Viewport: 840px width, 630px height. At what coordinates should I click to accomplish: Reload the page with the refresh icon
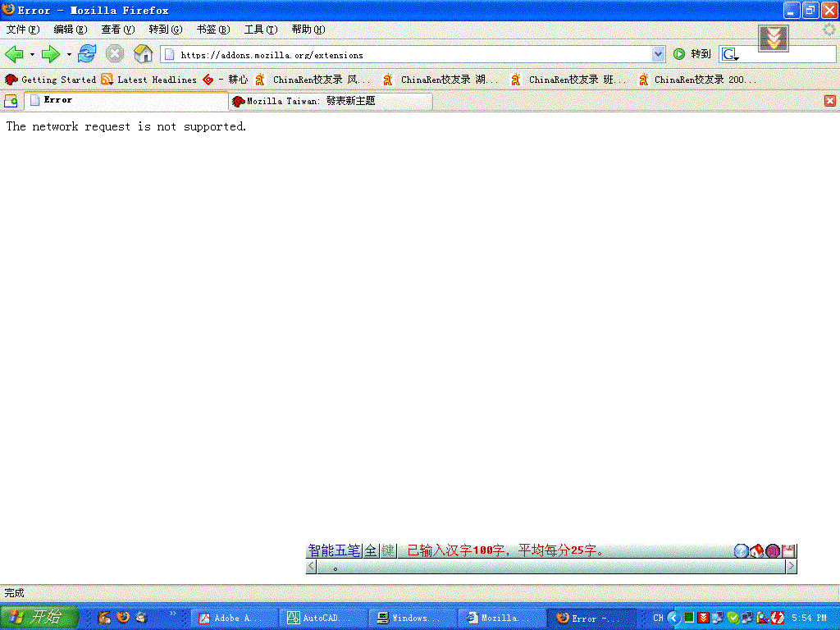point(87,53)
